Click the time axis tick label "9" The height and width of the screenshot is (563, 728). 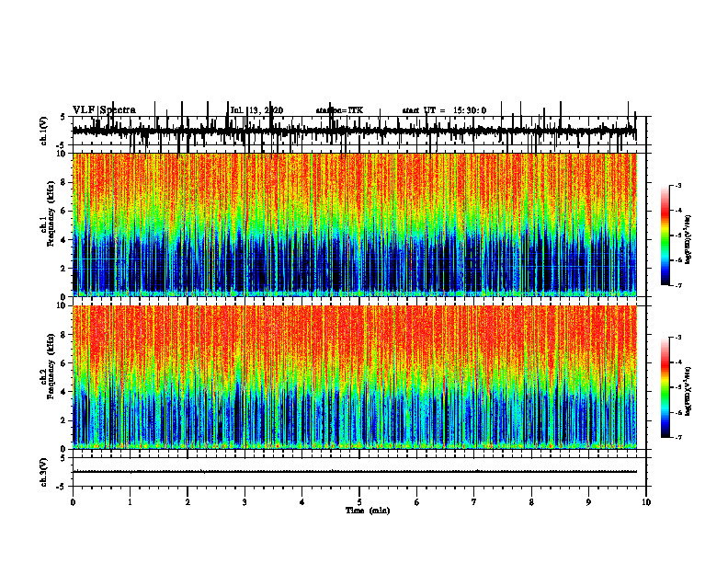click(588, 502)
